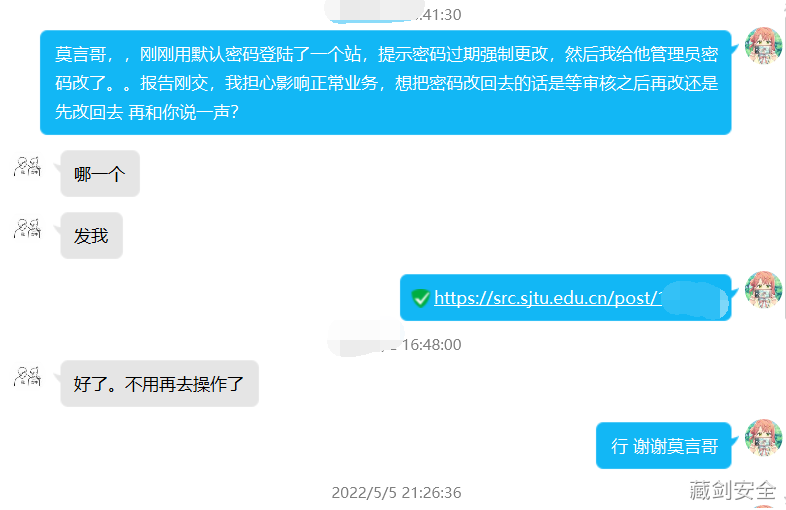The height and width of the screenshot is (510, 786).
Task: Click the group avatar beside '好了。不用再去操作了'
Action: 28,376
